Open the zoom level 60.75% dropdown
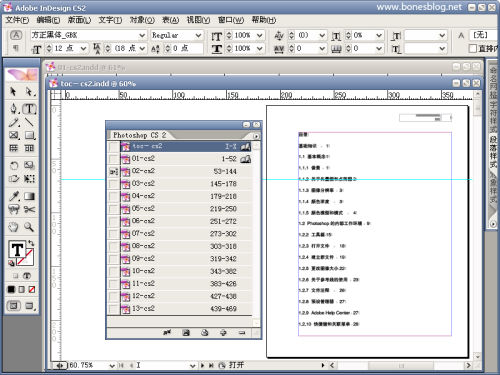 (112, 366)
